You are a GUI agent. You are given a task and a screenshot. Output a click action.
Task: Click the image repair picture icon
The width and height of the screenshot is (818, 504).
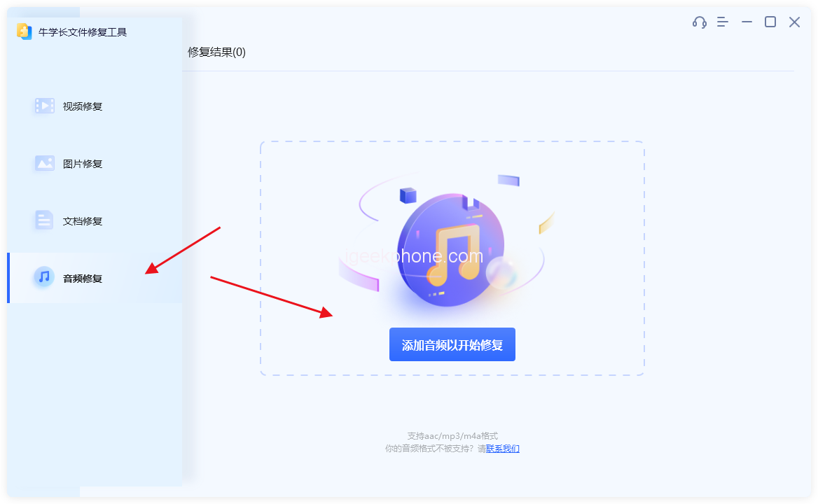[44, 163]
